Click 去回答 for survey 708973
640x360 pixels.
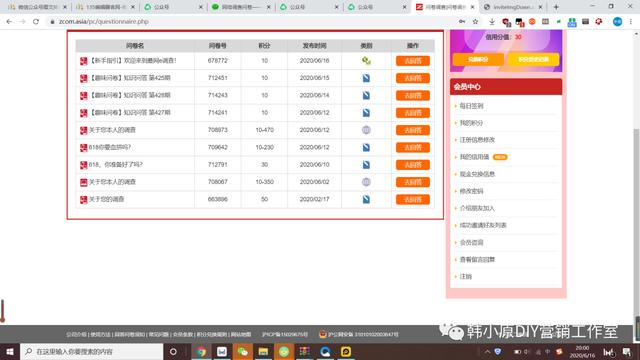tap(413, 130)
